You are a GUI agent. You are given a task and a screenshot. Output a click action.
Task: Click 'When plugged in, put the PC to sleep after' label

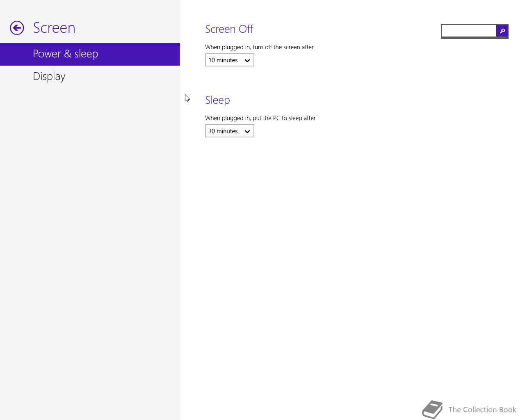260,118
